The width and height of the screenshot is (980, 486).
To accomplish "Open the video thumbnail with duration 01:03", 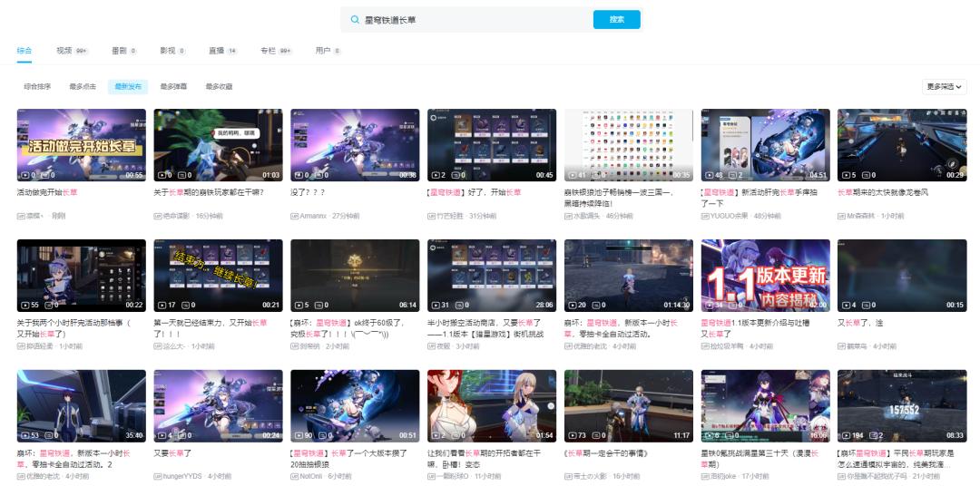I will pyautogui.click(x=218, y=145).
